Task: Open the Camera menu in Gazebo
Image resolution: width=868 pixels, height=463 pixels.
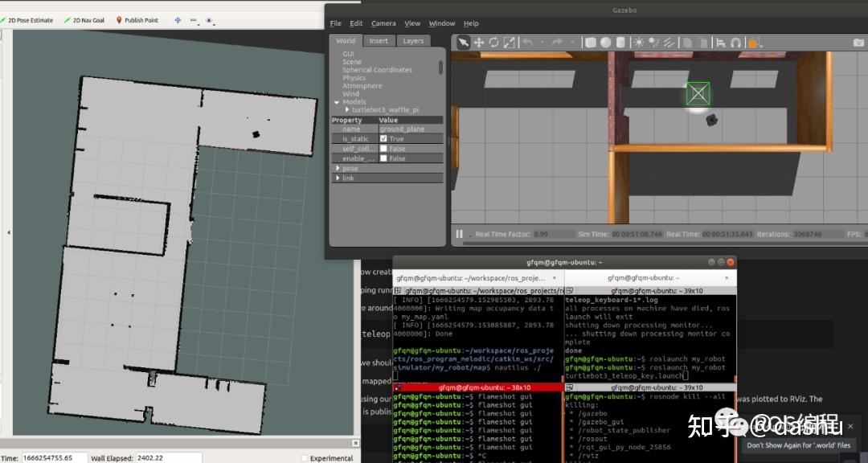Action: click(383, 23)
